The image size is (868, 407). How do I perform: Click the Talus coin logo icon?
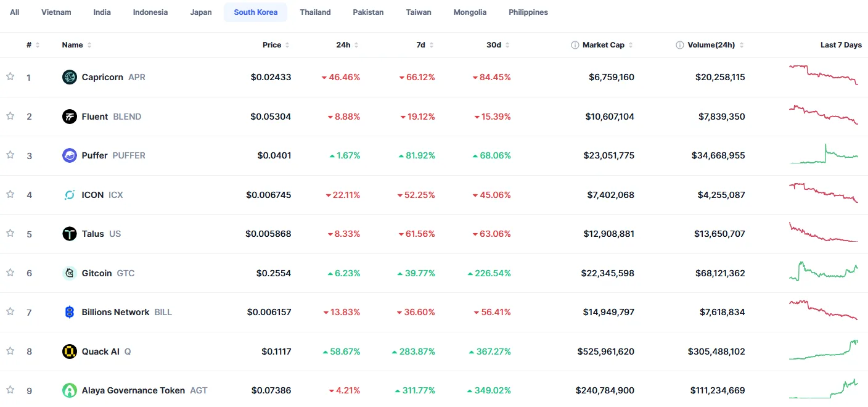coord(70,234)
